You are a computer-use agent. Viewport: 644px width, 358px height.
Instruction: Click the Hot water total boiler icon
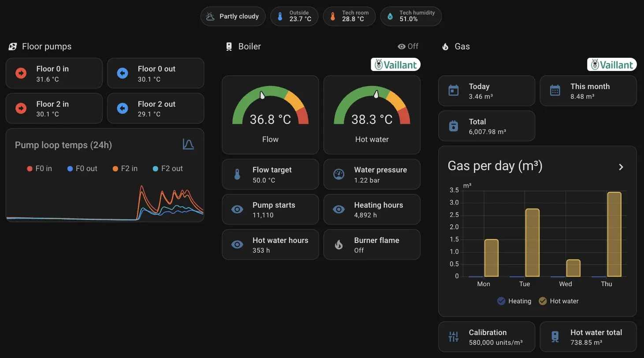click(x=555, y=337)
